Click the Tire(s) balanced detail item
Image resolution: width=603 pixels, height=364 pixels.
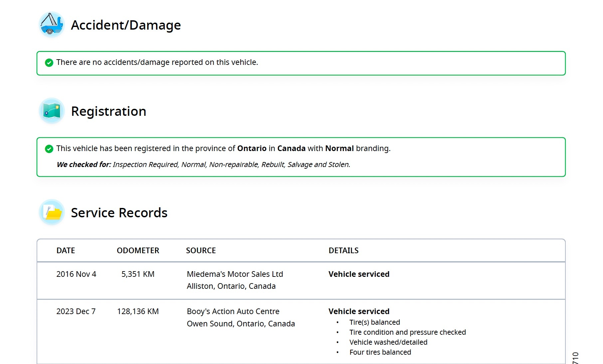pos(374,322)
